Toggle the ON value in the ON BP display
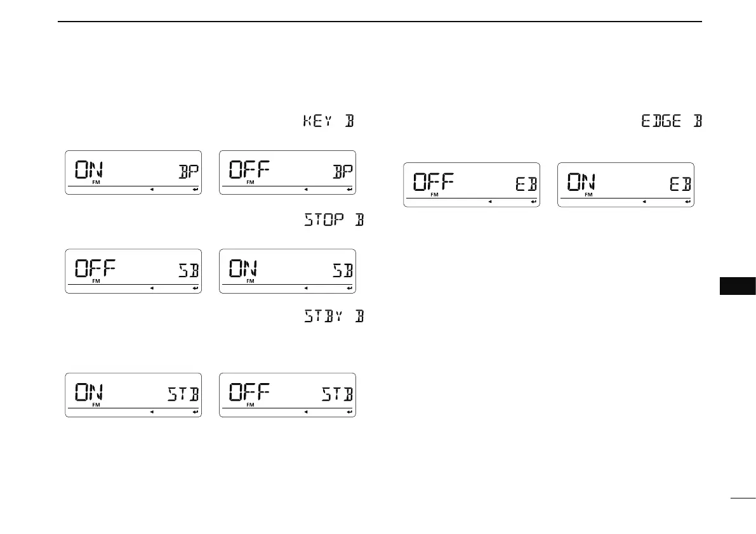The width and height of the screenshot is (756, 534). [x=90, y=170]
